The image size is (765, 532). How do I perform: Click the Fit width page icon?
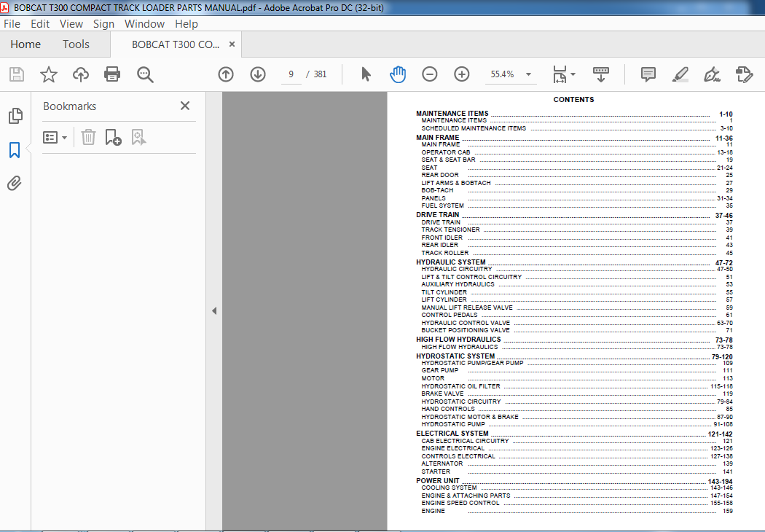[x=560, y=74]
